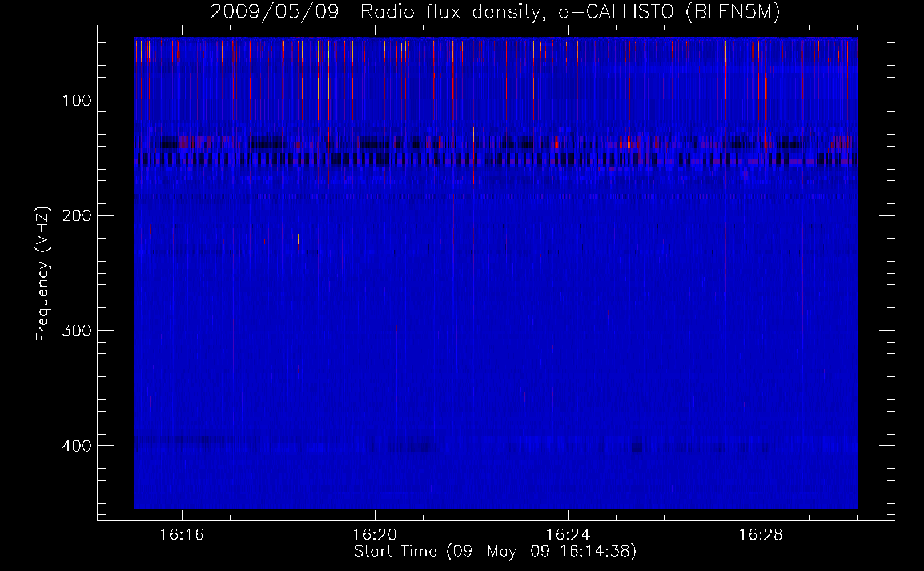This screenshot has height=571, width=924.
Task: Click the 16:24 time tick label
Action: pyautogui.click(x=568, y=534)
